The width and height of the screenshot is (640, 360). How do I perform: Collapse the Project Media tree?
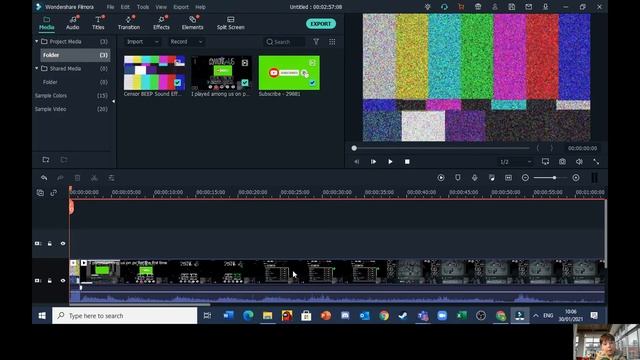[37, 41]
